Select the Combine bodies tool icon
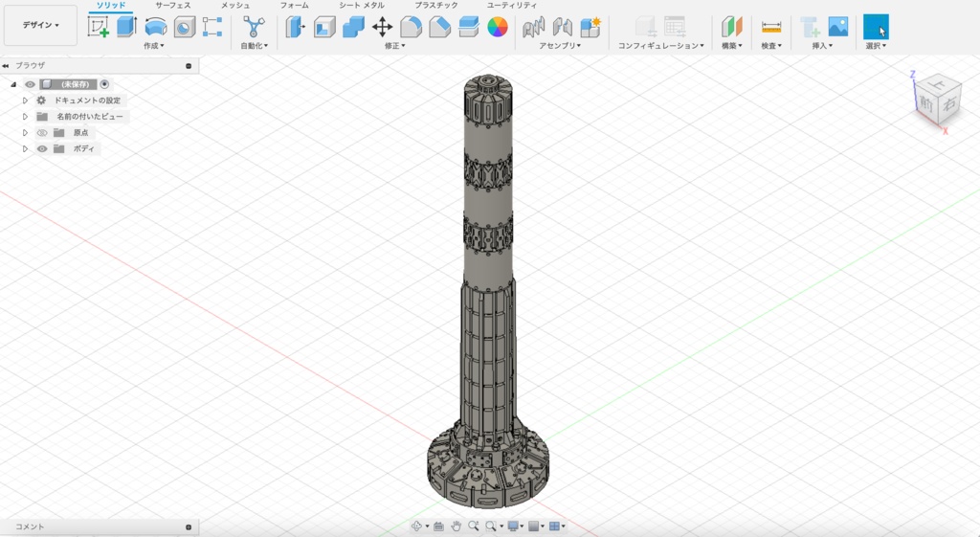The width and height of the screenshot is (980, 537). [353, 27]
